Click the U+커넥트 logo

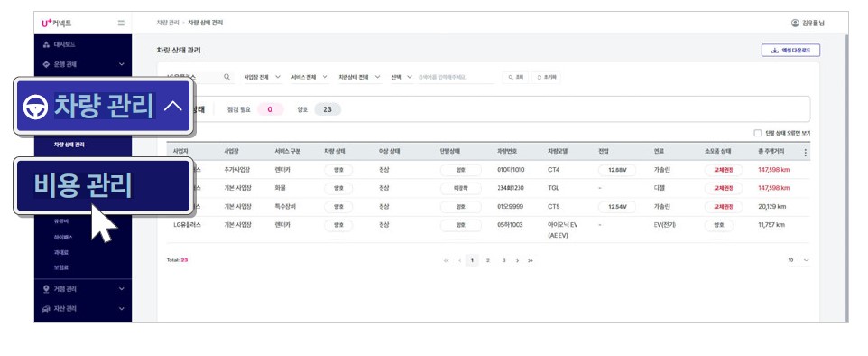(57, 23)
